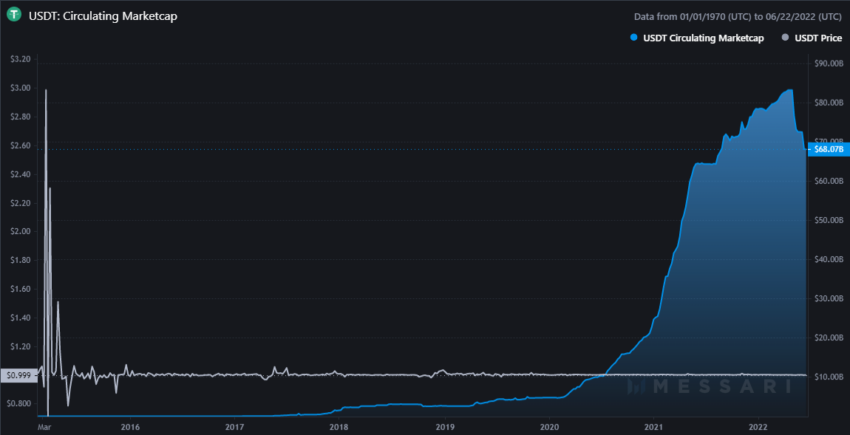Click the 2019 x-axis label
Screen dimensions: 850x435
tap(445, 427)
